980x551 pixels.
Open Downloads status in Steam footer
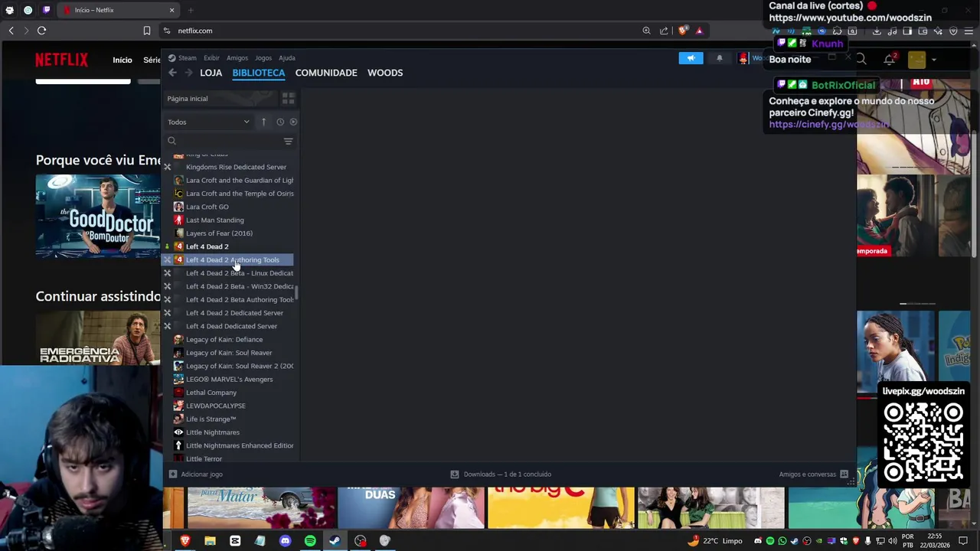pyautogui.click(x=501, y=474)
